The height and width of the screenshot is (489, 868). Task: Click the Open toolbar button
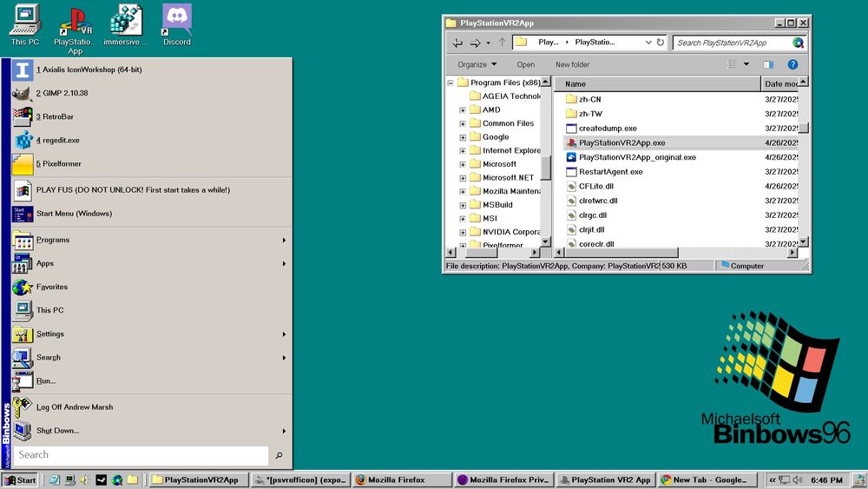[526, 65]
